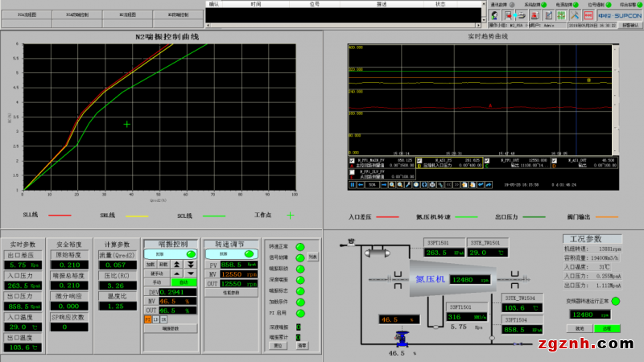Click the single down arrow in surge control
This screenshot has width=644, height=362.
tap(191, 274)
